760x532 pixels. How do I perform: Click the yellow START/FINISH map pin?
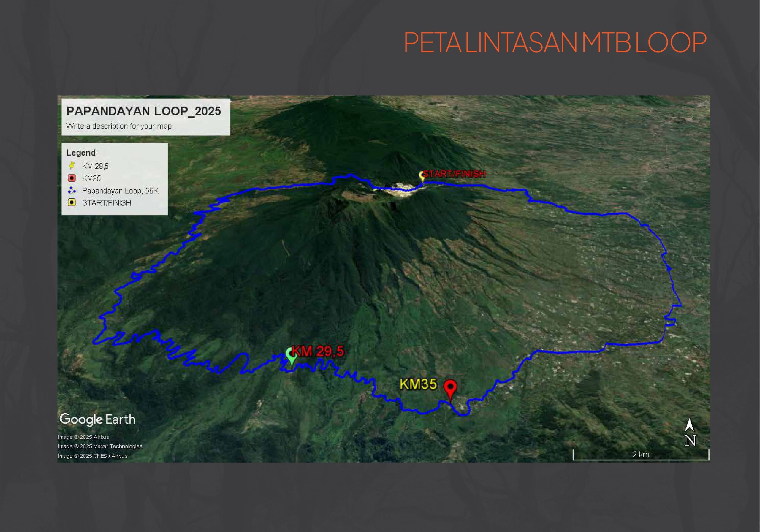click(422, 175)
